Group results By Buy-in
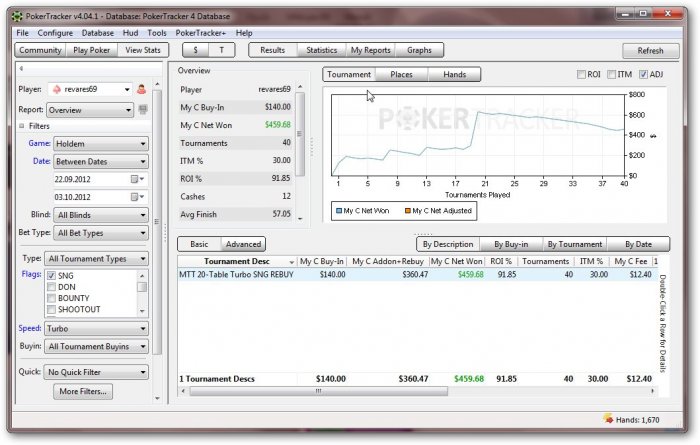The width and height of the screenshot is (700, 445). (x=511, y=244)
